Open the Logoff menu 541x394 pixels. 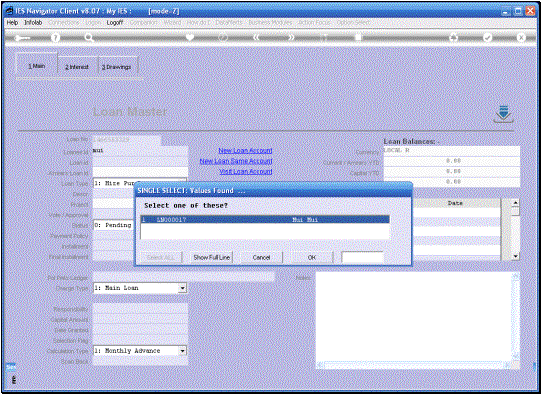(x=115, y=22)
